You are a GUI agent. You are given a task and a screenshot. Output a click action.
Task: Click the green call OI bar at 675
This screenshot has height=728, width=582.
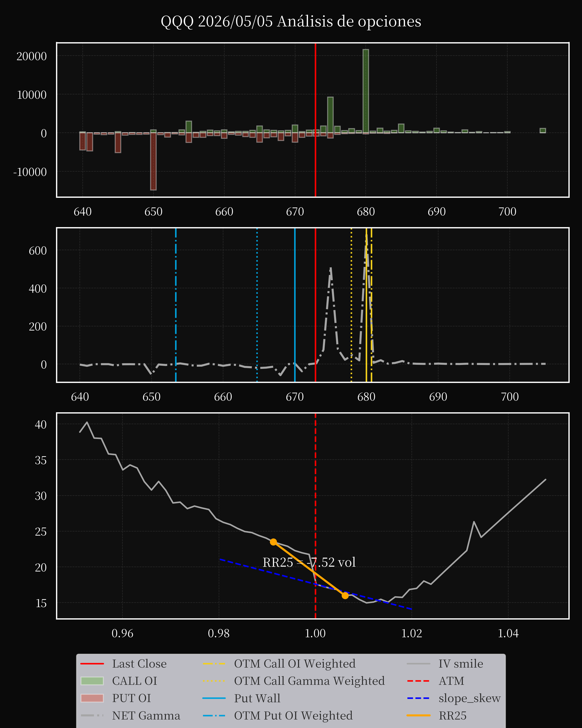pyautogui.click(x=330, y=115)
